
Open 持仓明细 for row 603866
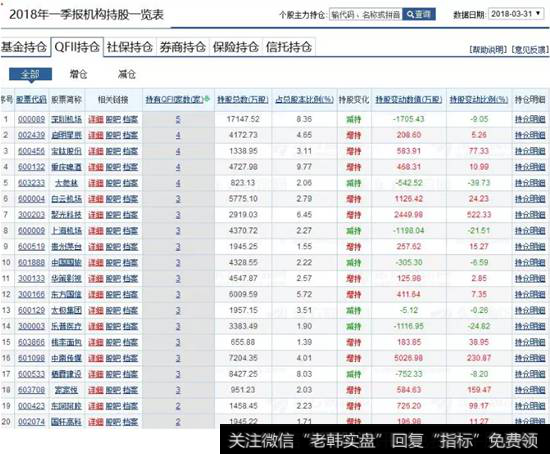coord(530,342)
